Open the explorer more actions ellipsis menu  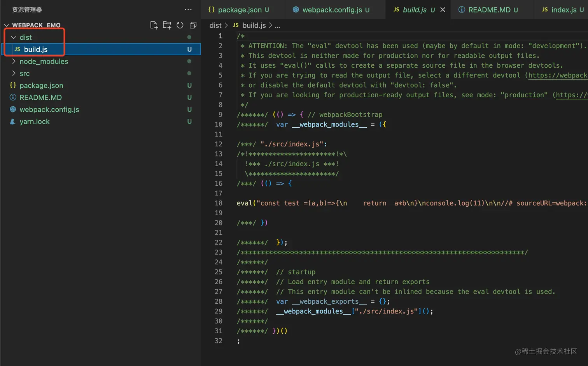[188, 9]
